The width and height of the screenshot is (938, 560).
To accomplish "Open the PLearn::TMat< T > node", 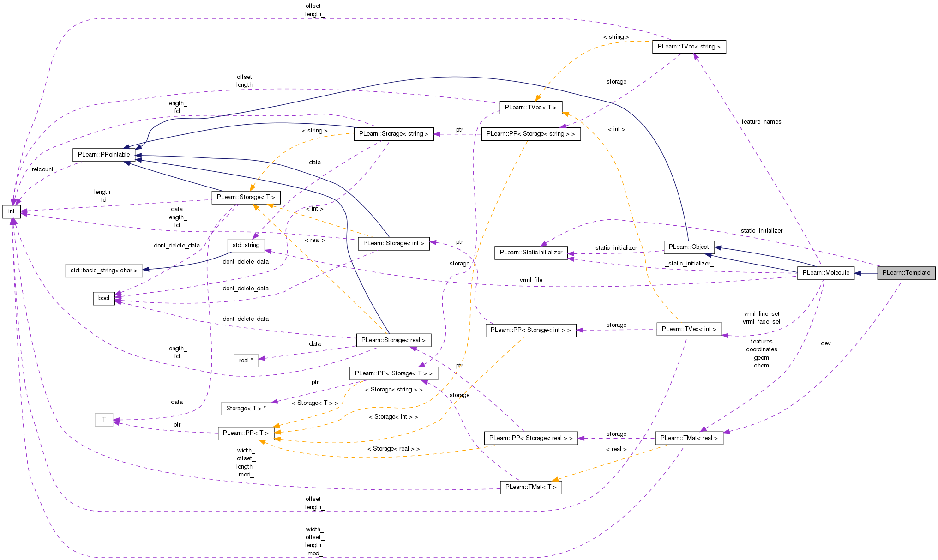I will click(531, 487).
